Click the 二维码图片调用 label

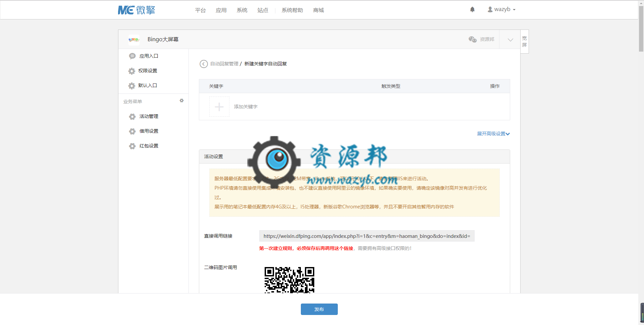(220, 267)
